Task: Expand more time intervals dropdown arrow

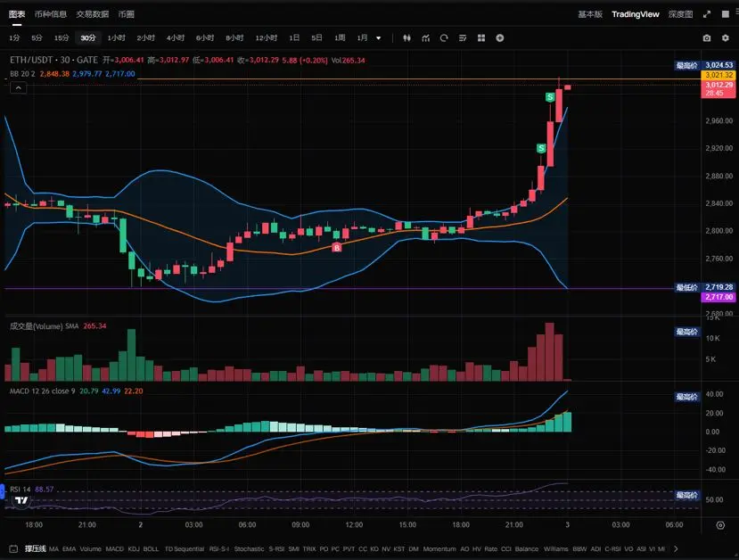Action: point(379,38)
